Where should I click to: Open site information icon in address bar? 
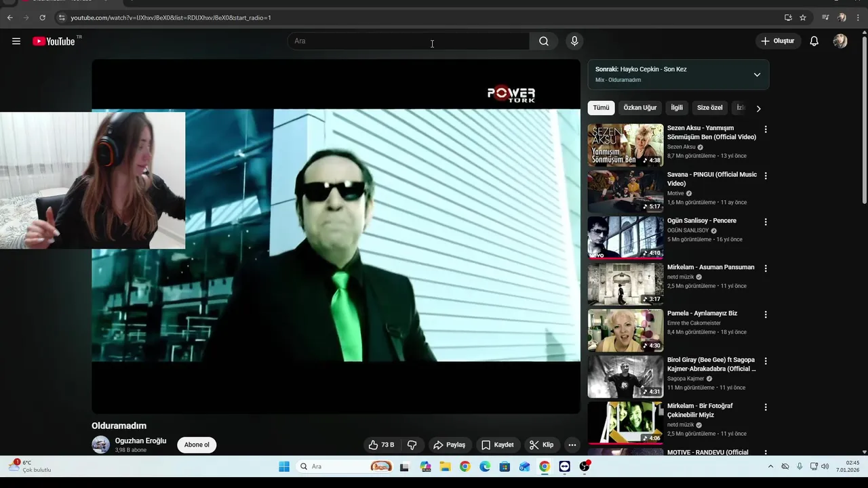[62, 18]
